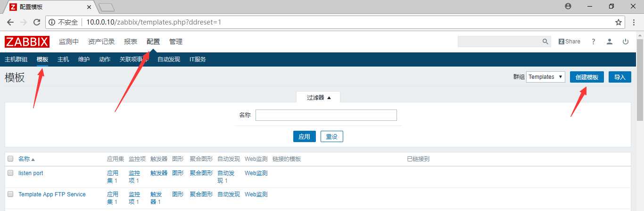
Task: Open 聚合图形 link for listen port
Action: (201, 173)
